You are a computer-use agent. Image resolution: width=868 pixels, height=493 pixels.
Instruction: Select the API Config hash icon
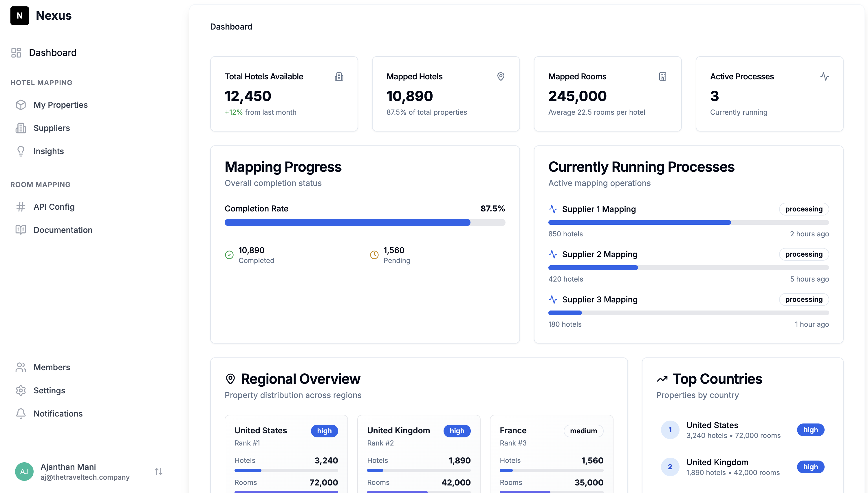tap(21, 207)
